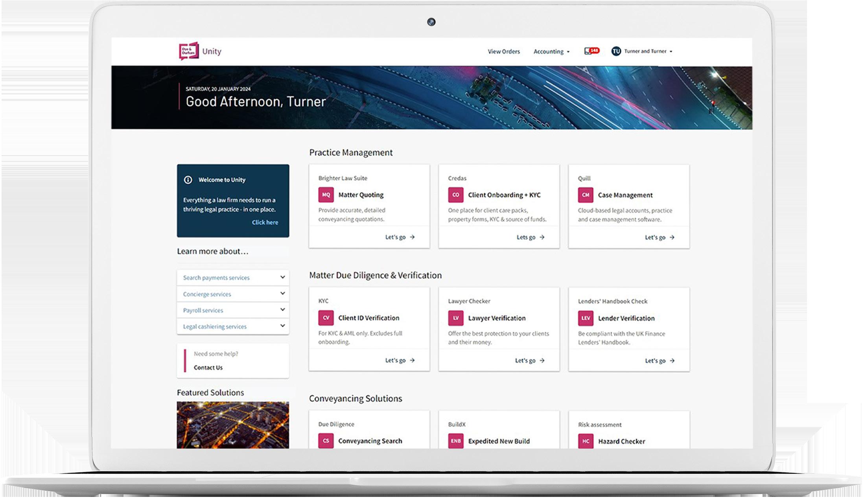Click the info icon in Welcome panel
The image size is (864, 504).
(188, 180)
